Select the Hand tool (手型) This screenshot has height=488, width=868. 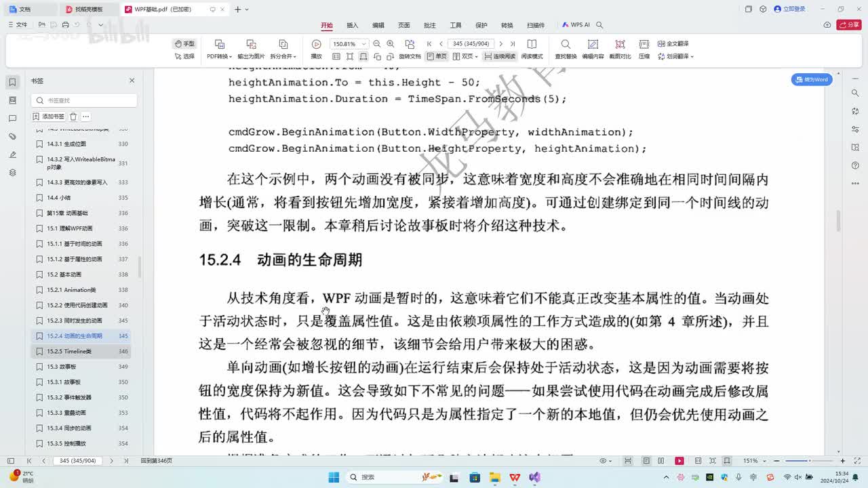click(x=184, y=43)
